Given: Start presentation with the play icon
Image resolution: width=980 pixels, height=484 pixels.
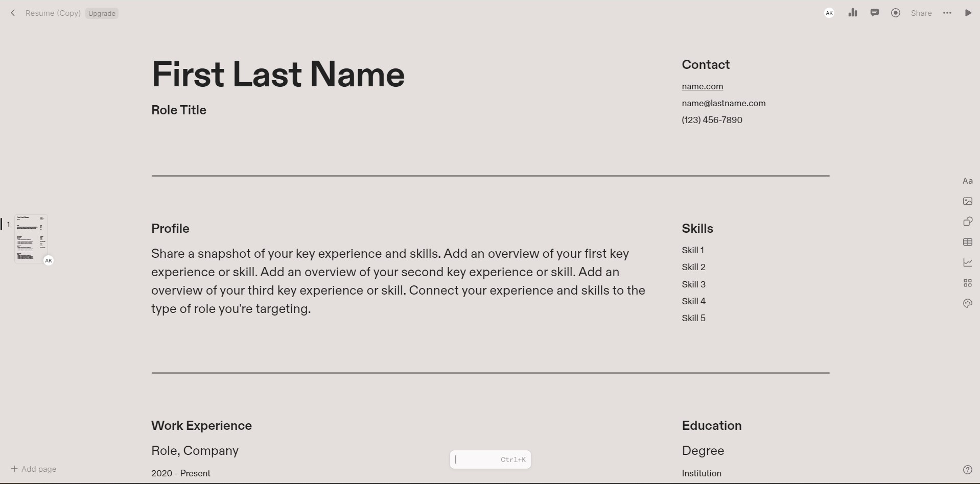Looking at the screenshot, I should pos(968,13).
